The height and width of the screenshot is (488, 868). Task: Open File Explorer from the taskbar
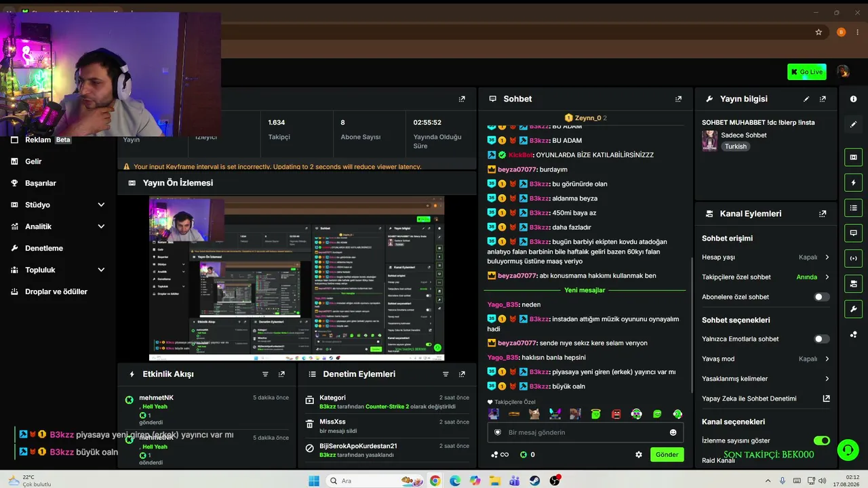(x=495, y=481)
